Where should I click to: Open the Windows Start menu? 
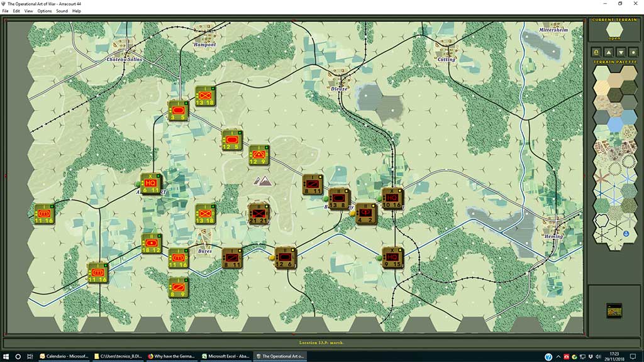pos(6,356)
